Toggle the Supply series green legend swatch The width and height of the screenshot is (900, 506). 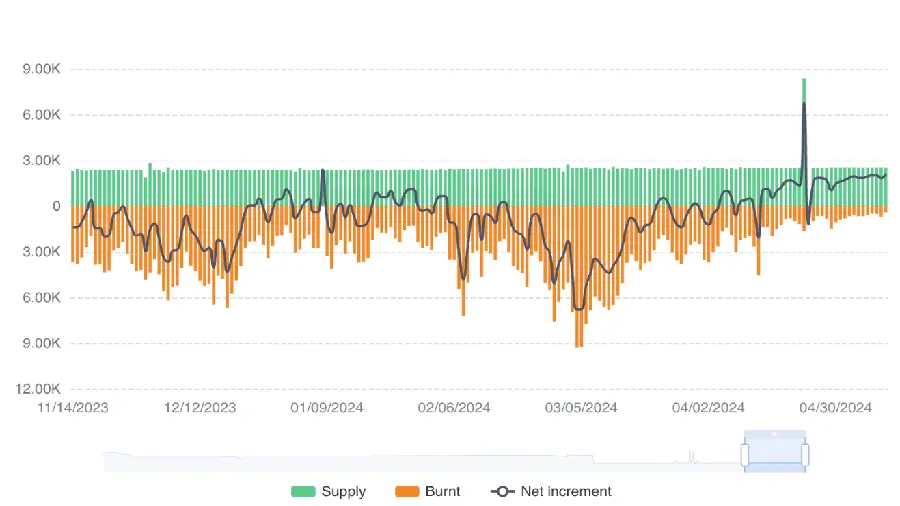tap(303, 491)
